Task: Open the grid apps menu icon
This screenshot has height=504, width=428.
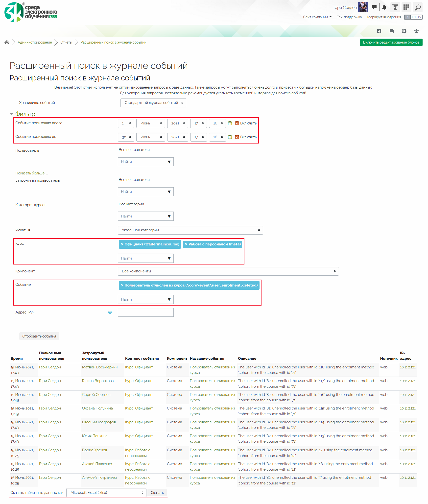Action: click(x=406, y=7)
